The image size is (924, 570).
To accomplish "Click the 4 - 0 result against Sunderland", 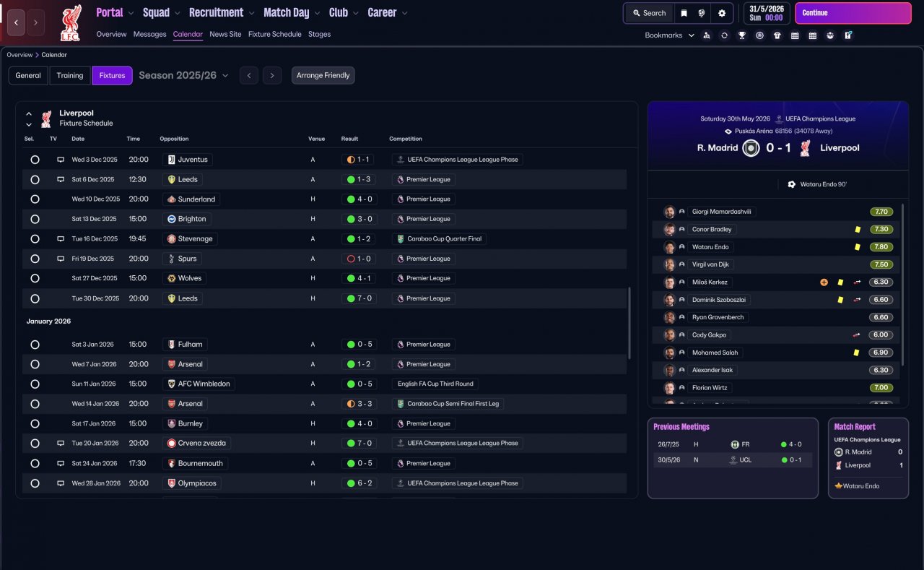I will pos(359,199).
